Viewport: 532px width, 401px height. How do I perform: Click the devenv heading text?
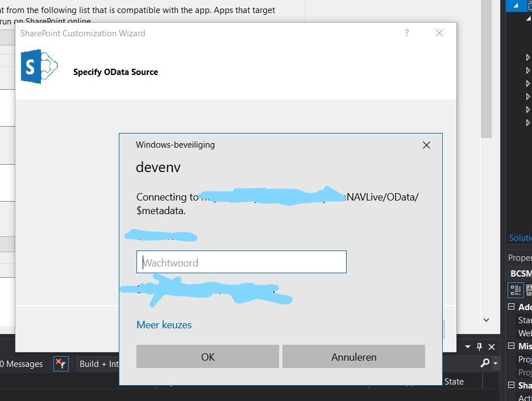[158, 168]
